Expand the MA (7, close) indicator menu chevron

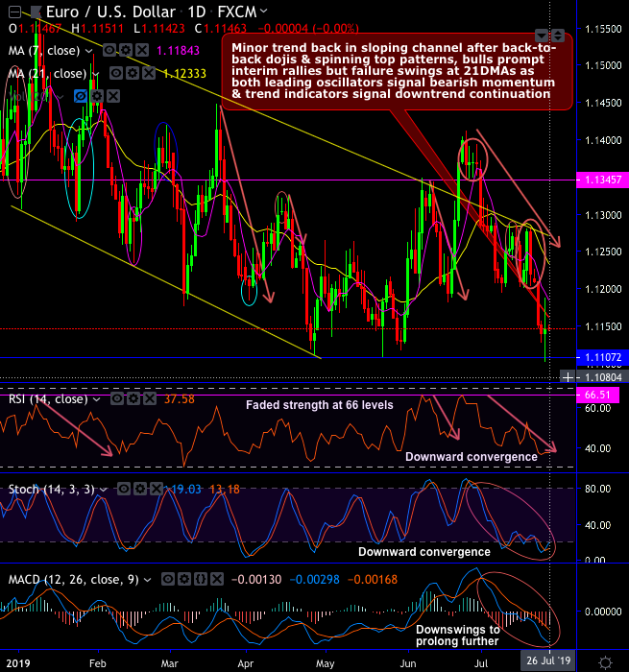pos(89,52)
